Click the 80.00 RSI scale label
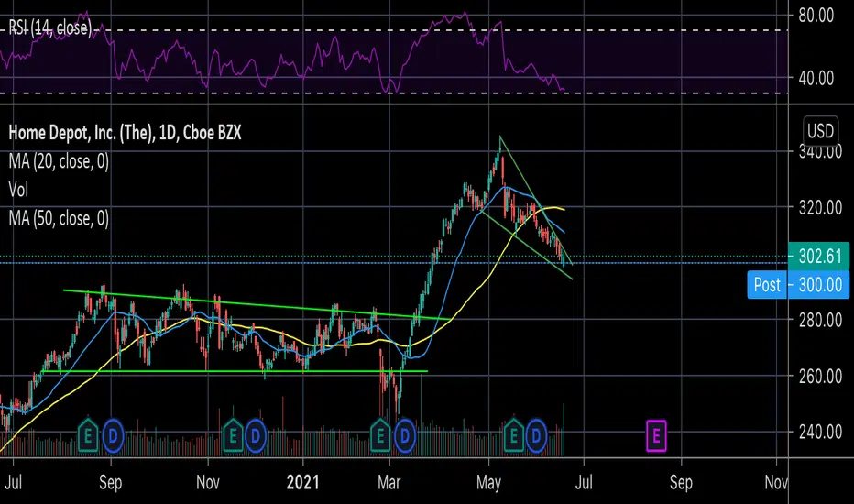 tap(816, 16)
